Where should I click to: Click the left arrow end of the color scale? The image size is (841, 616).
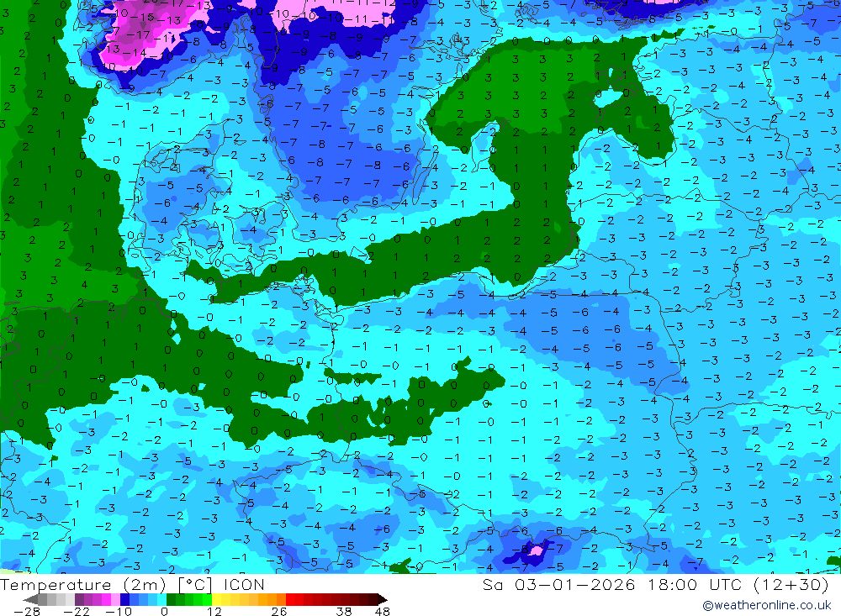coord(30,599)
